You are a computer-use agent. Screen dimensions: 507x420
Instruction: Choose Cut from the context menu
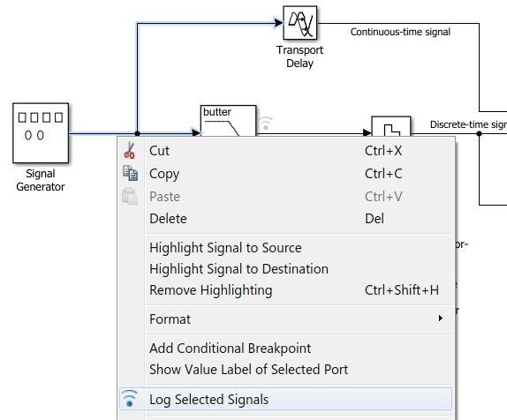coord(285,151)
